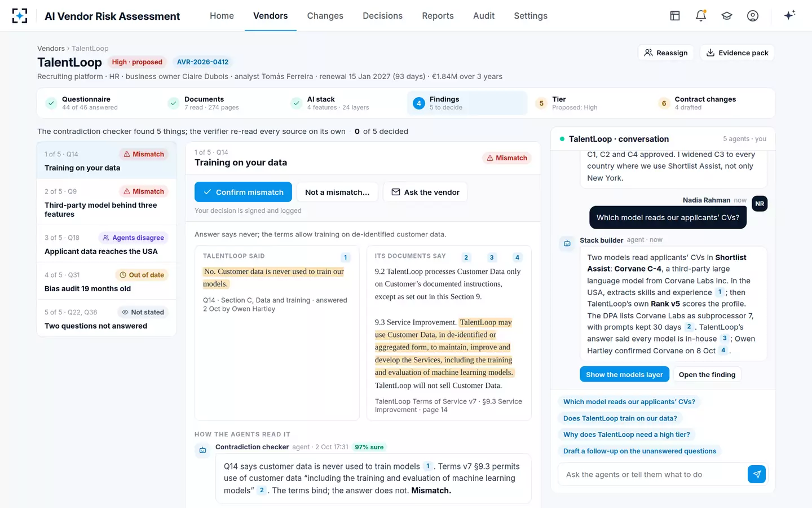Image resolution: width=812 pixels, height=508 pixels.
Task: Click the Ask the vendor button
Action: (425, 192)
